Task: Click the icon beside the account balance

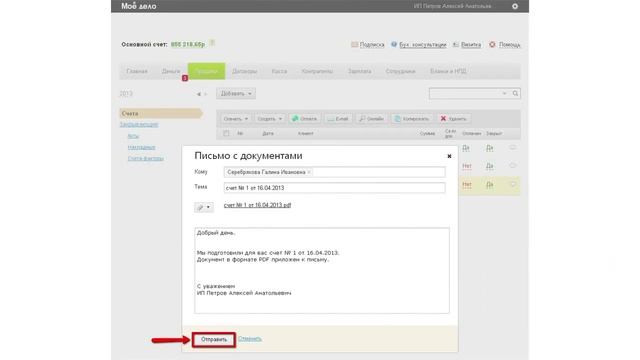Action: [x=212, y=43]
